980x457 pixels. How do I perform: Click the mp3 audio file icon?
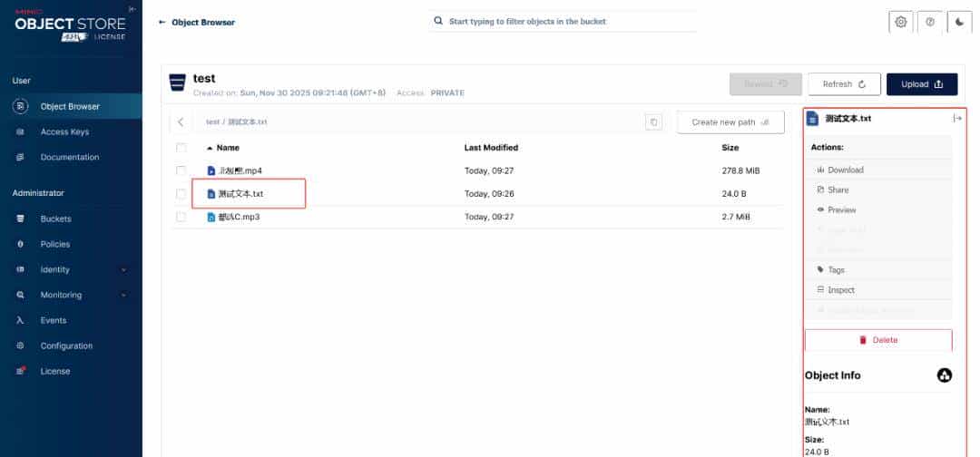pyautogui.click(x=211, y=218)
